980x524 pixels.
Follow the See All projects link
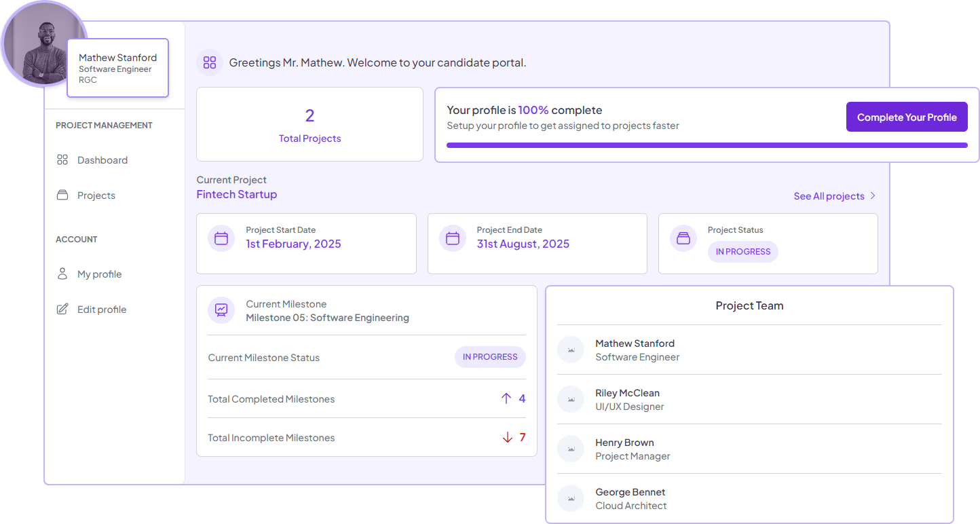[829, 196]
